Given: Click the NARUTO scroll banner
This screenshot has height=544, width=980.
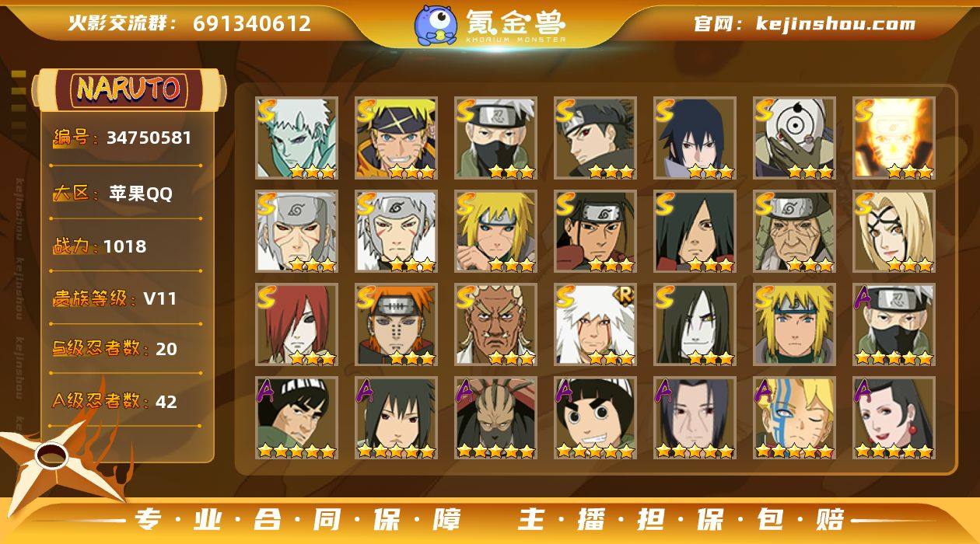Looking at the screenshot, I should (129, 89).
